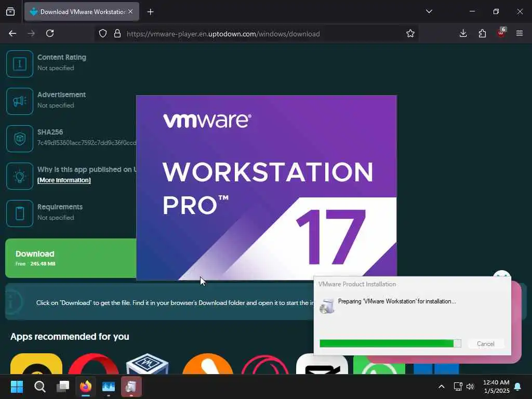Open taskbar Search

tap(39, 387)
